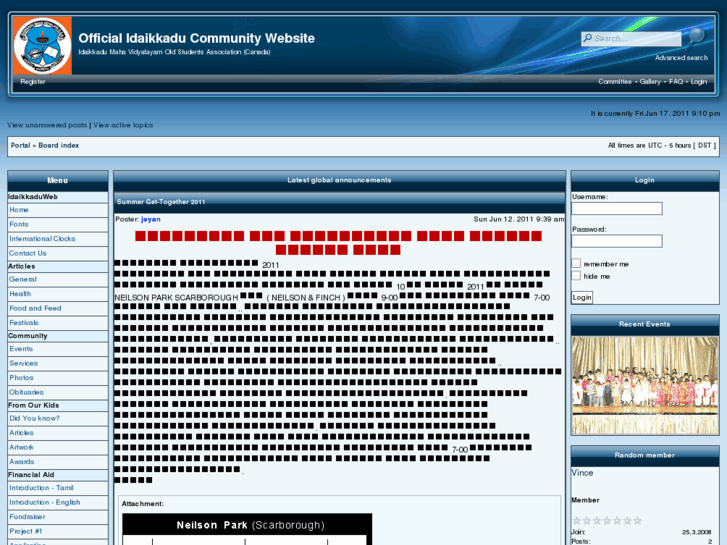
Task: Open Project #1 page
Action: click(26, 531)
